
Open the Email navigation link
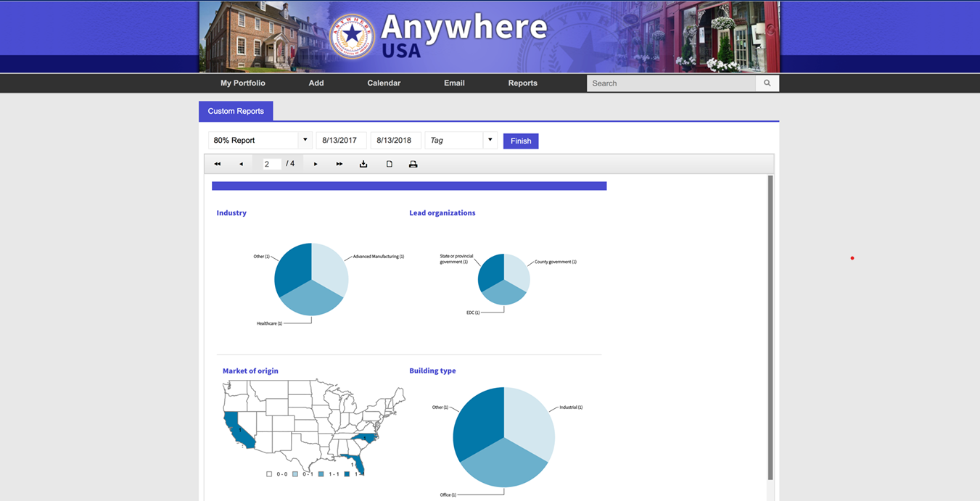click(454, 83)
